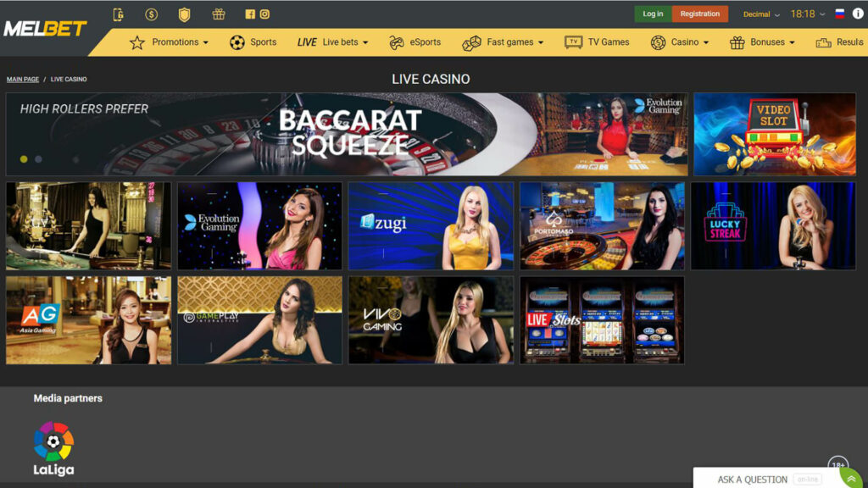
Task: Open the Baccarat Squeeze banner
Action: pyautogui.click(x=347, y=135)
